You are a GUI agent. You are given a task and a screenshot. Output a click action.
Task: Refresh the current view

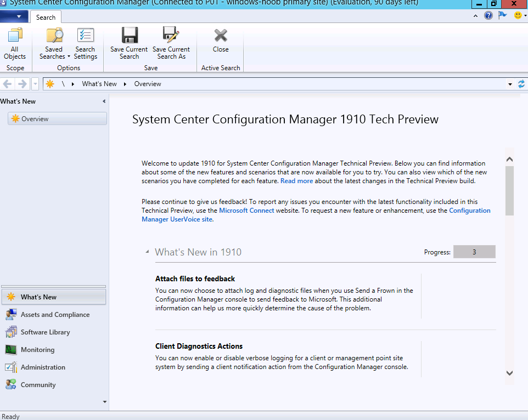pos(521,84)
